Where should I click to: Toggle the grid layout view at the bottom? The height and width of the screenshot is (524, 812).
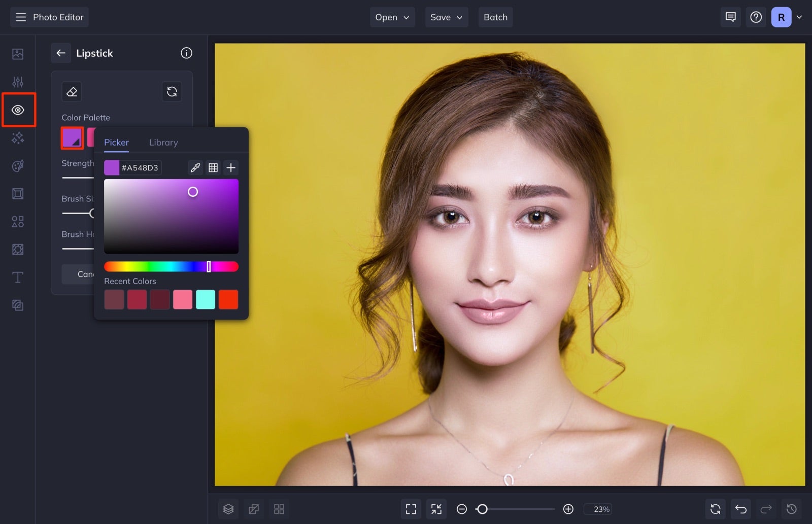pyautogui.click(x=279, y=509)
